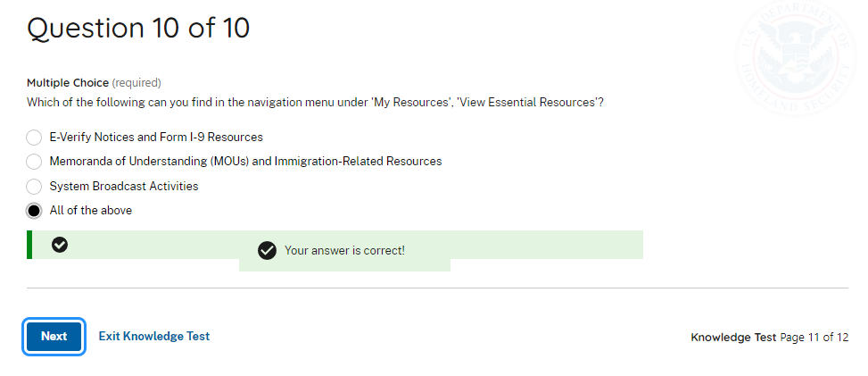The image size is (868, 376).
Task: Open the Exit Knowledge Test link
Action: 154,337
